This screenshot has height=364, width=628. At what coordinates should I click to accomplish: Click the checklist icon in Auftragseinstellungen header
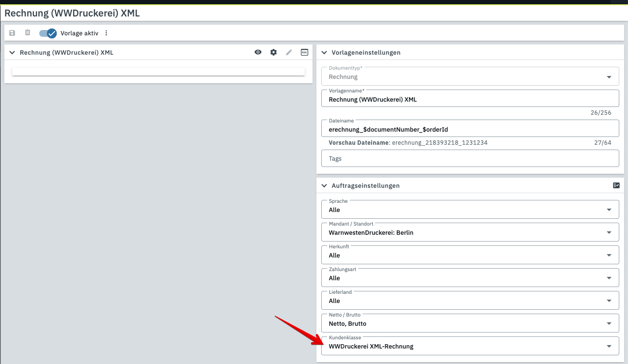click(x=616, y=185)
